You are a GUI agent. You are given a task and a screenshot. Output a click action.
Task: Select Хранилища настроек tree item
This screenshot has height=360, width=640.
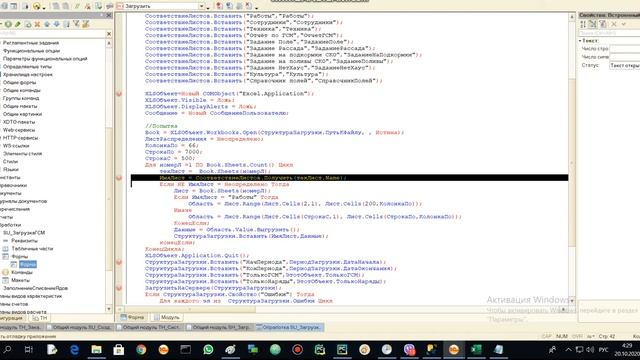pos(28,75)
